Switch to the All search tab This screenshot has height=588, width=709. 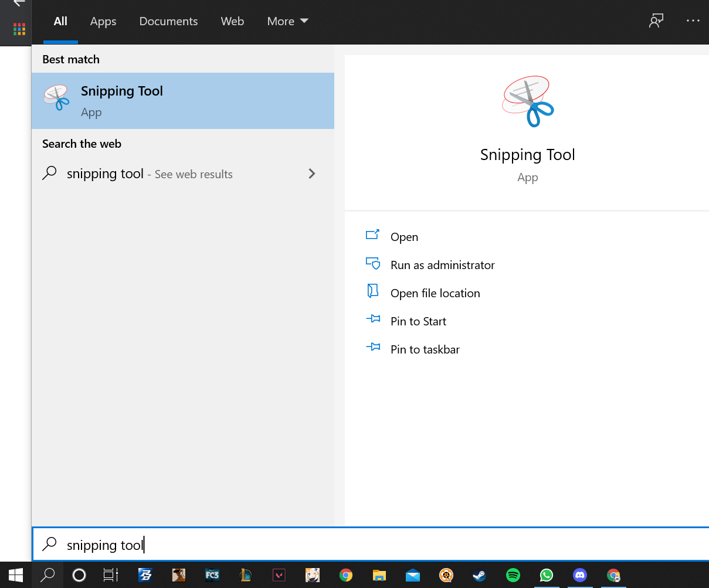click(x=60, y=22)
